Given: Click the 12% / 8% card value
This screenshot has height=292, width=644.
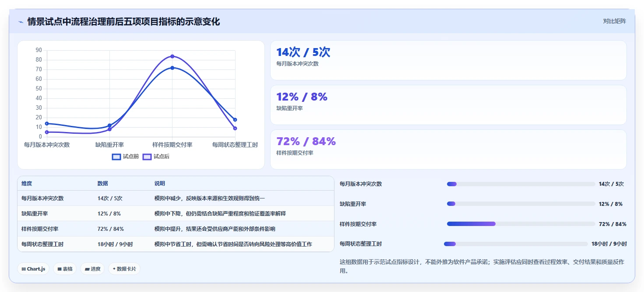Looking at the screenshot, I should 302,97.
